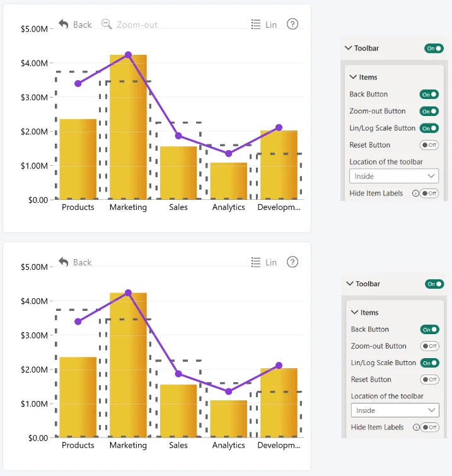Turn off Zoom-out Button in upper panel
Viewport: 452px width, 476px height.
coord(429,112)
